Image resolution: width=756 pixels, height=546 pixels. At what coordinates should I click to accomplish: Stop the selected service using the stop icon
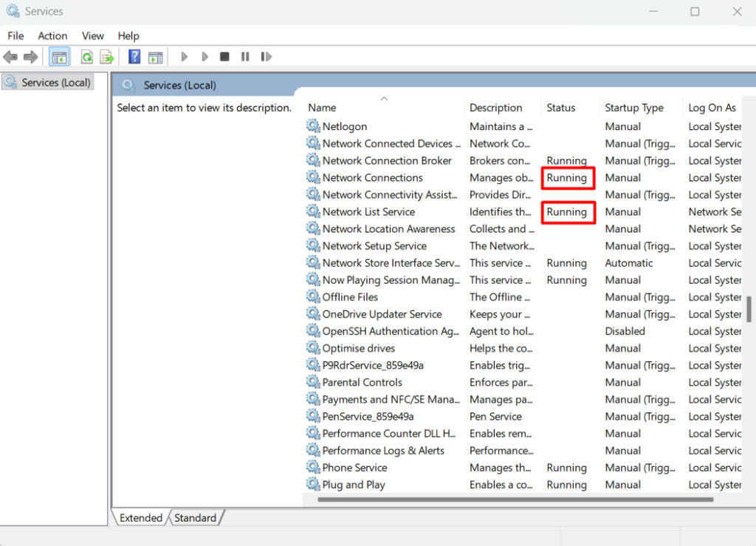click(224, 56)
